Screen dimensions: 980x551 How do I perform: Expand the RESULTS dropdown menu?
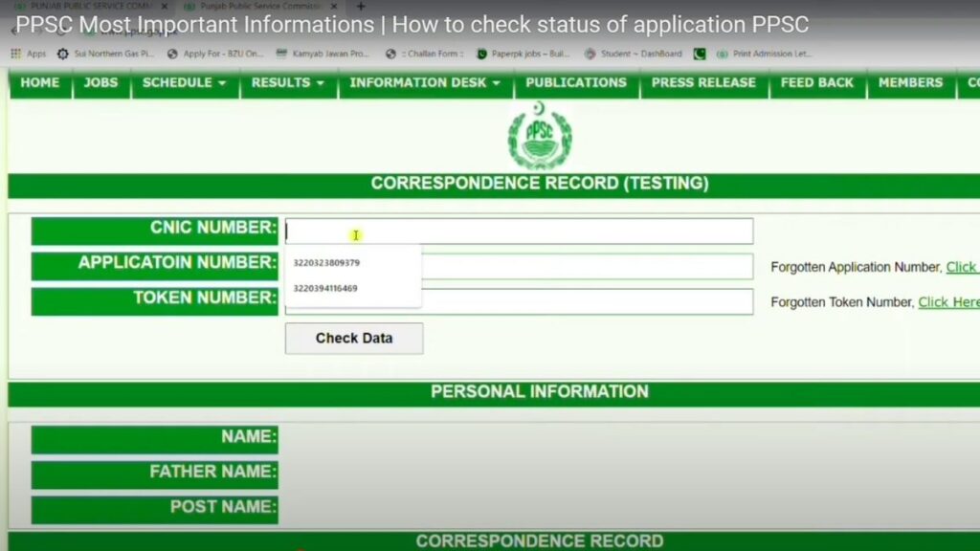pyautogui.click(x=287, y=83)
